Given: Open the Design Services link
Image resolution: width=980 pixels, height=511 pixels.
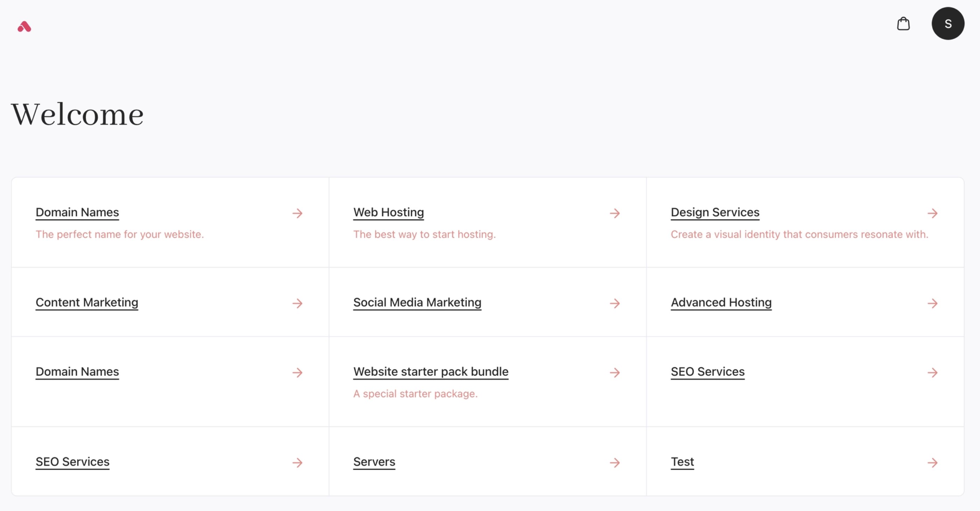Looking at the screenshot, I should (715, 212).
